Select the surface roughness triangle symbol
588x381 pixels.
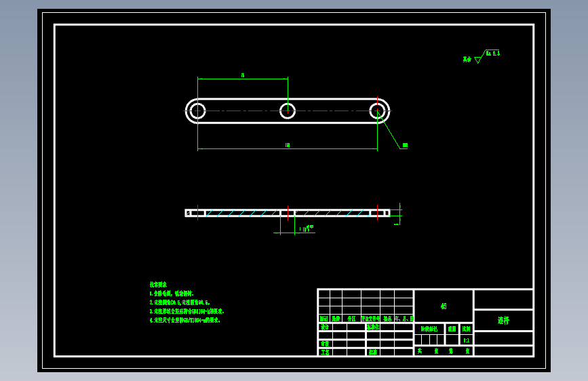[478, 60]
